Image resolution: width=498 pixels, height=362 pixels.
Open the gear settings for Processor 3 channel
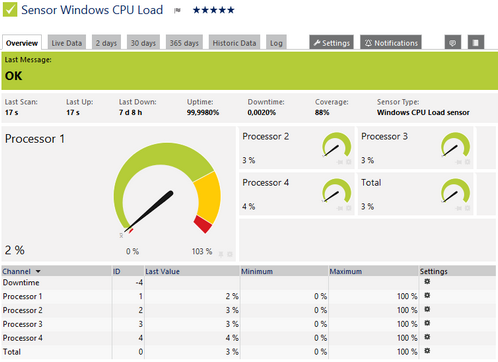click(x=427, y=323)
